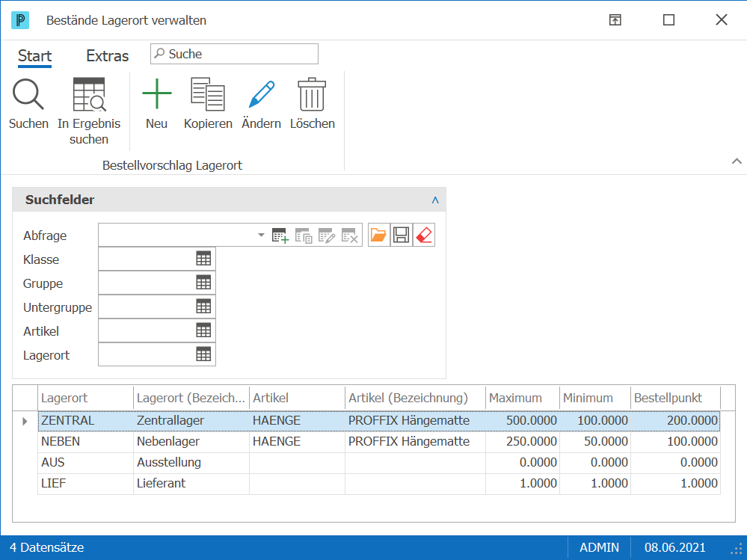
Task: Click the Suchen magnifier icon
Action: click(28, 94)
